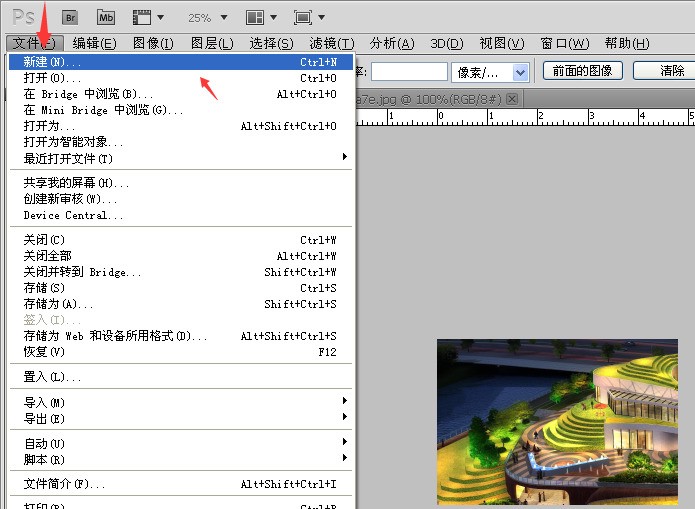Open the 选择(S) menu
The height and width of the screenshot is (509, 695).
click(271, 43)
